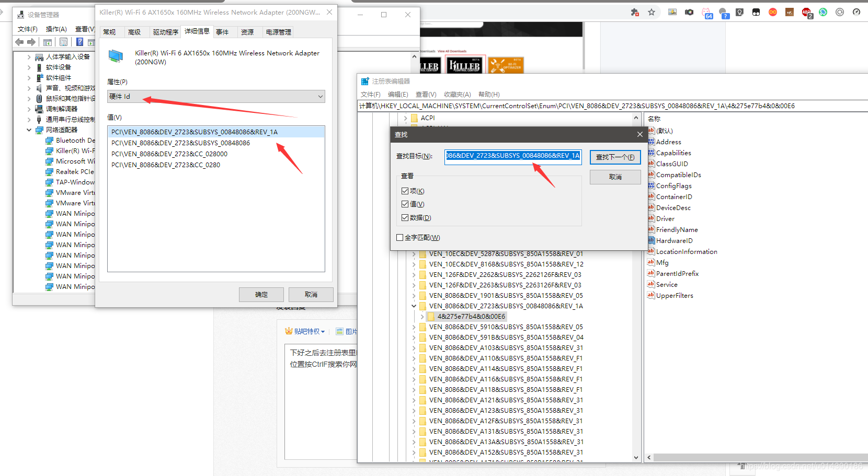Click the speedometer extension icon
868x476 pixels.
856,12
